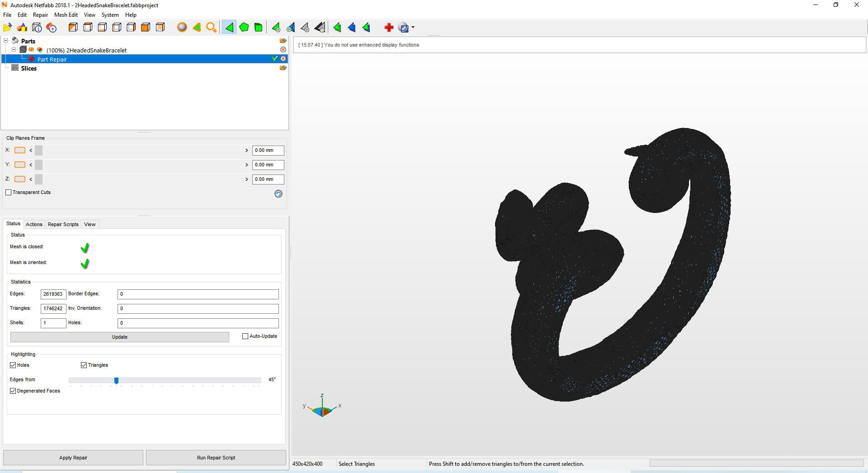This screenshot has width=868, height=473.
Task: Click the Run Repair Script button
Action: pyautogui.click(x=216, y=458)
